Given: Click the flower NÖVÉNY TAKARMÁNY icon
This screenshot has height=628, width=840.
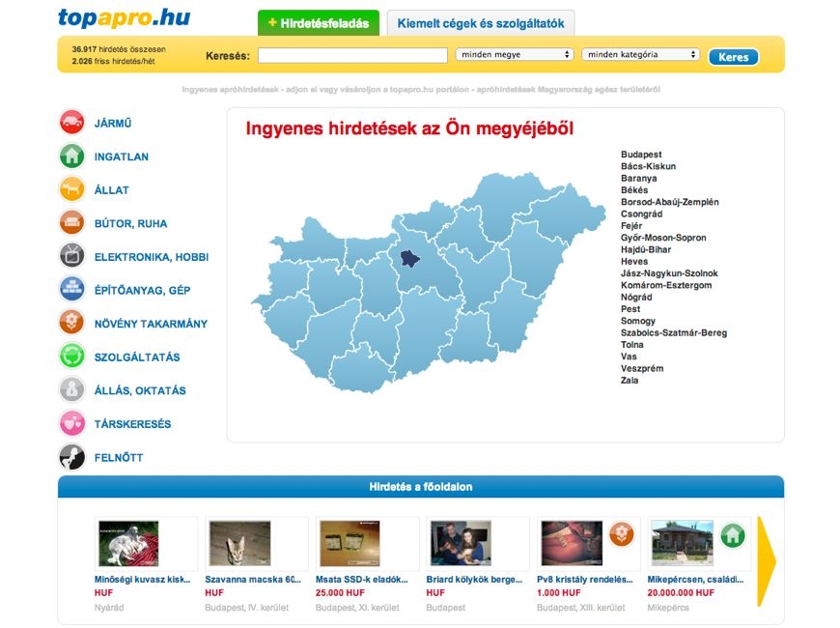Looking at the screenshot, I should [71, 324].
